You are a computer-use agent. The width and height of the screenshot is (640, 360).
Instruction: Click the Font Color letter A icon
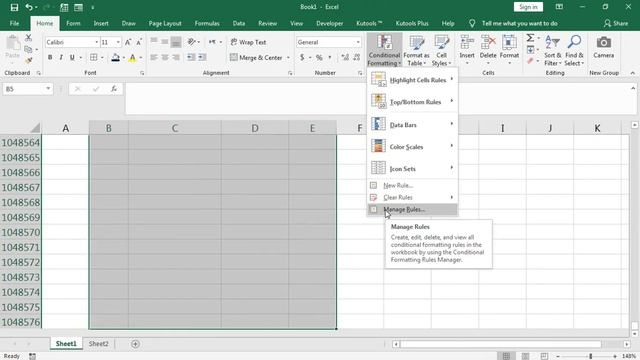tap(132, 58)
